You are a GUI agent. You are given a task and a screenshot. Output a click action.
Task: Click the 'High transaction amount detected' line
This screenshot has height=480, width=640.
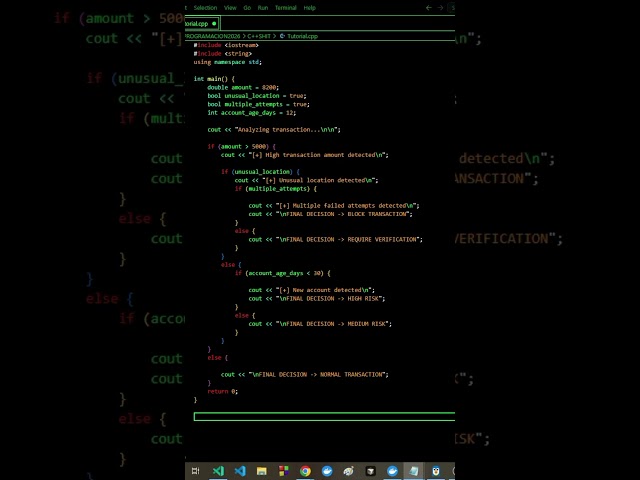coord(305,155)
